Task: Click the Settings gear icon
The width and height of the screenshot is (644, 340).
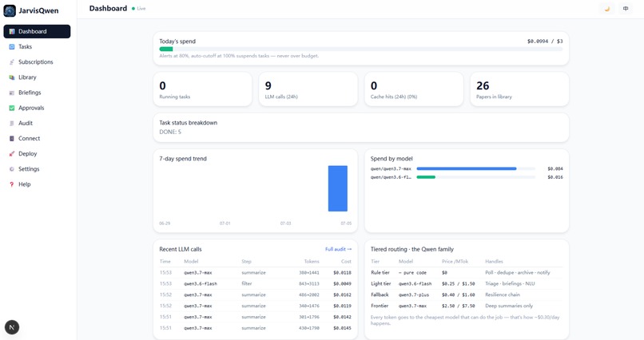Action: click(x=12, y=169)
